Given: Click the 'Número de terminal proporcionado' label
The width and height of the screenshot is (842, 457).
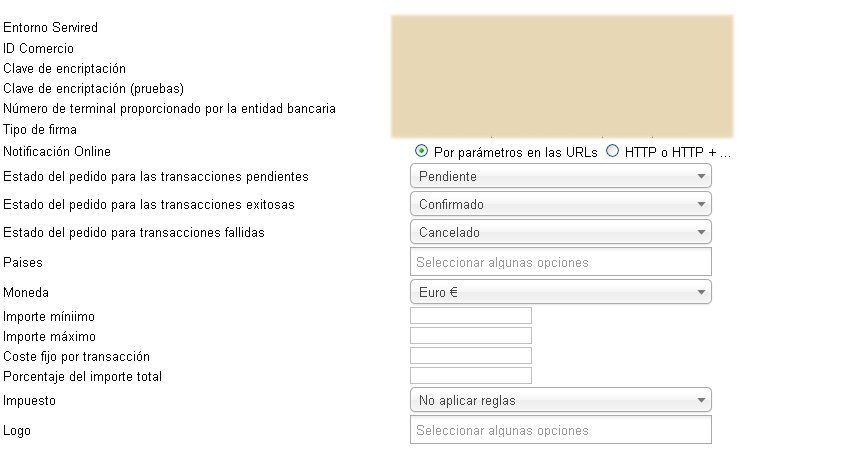Looking at the screenshot, I should tap(169, 108).
